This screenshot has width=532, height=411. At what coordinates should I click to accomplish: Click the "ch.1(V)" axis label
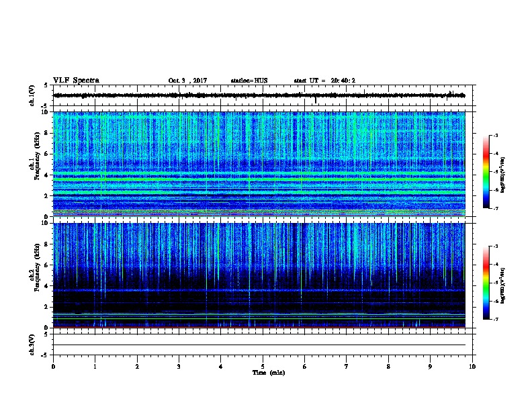click(32, 95)
